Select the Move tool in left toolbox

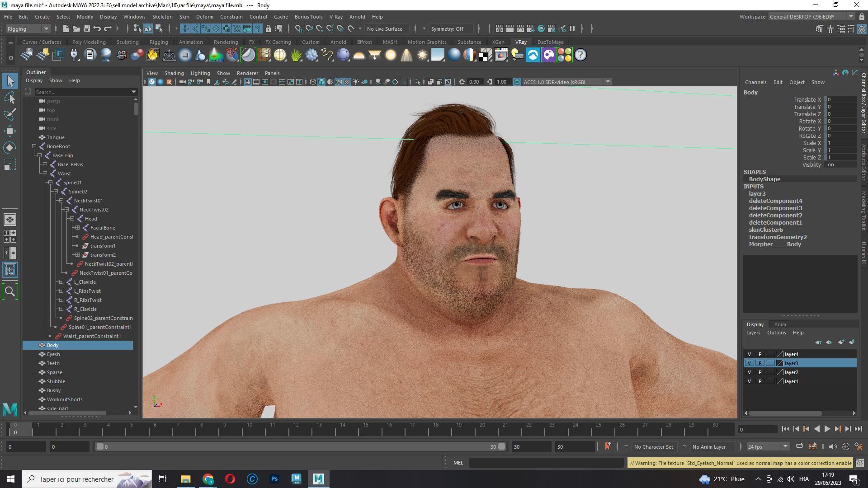[10, 131]
